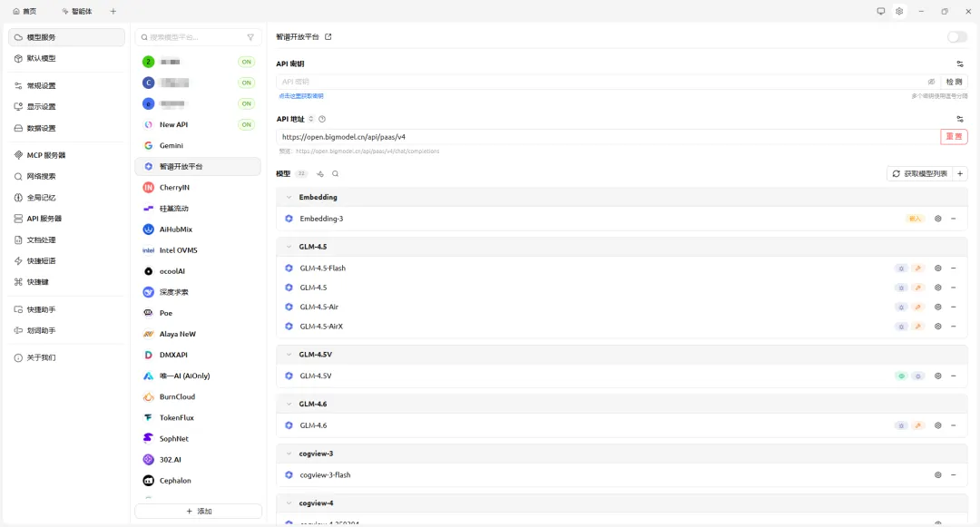Click the search icon in the 模型 header
Image resolution: width=980 pixels, height=527 pixels.
[336, 173]
